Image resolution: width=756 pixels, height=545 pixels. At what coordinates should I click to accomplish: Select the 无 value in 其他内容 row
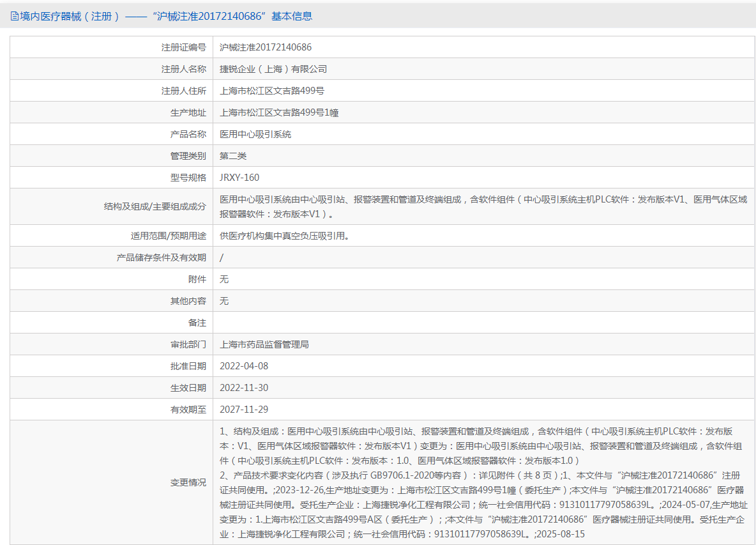[x=224, y=301]
